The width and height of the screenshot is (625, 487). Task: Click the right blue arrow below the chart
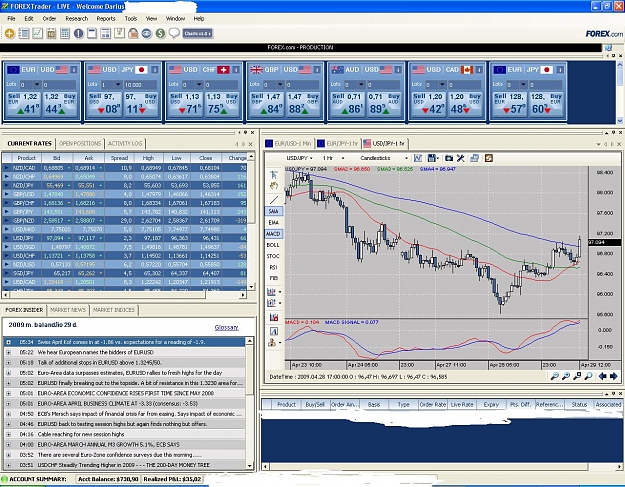(x=613, y=376)
